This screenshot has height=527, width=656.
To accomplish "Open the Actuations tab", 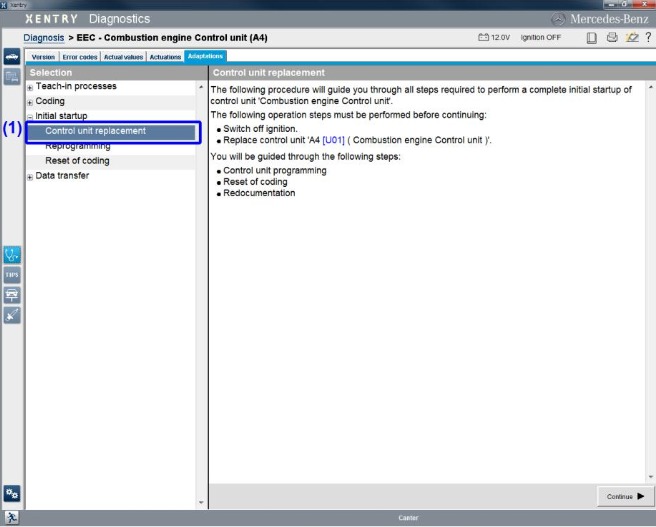I will click(x=165, y=57).
